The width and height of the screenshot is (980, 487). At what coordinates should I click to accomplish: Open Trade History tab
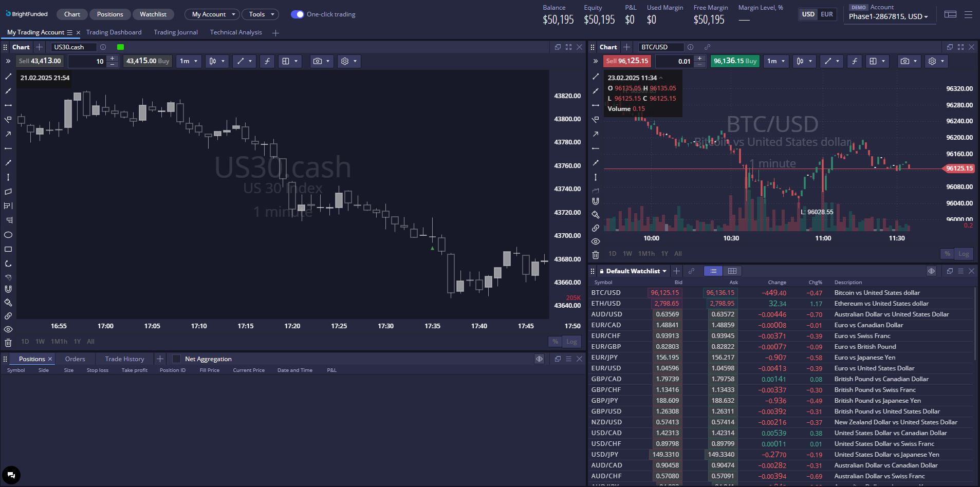tap(124, 359)
